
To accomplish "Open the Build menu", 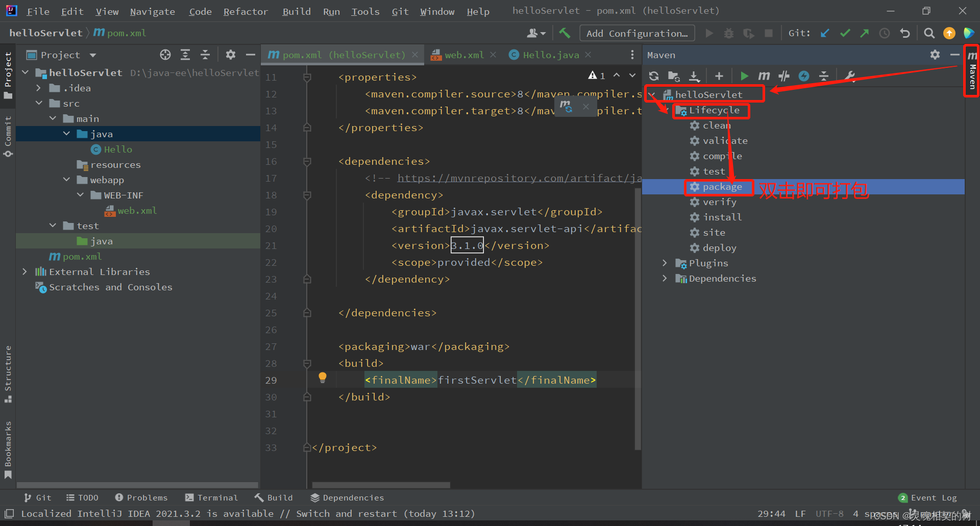I will pyautogui.click(x=297, y=11).
